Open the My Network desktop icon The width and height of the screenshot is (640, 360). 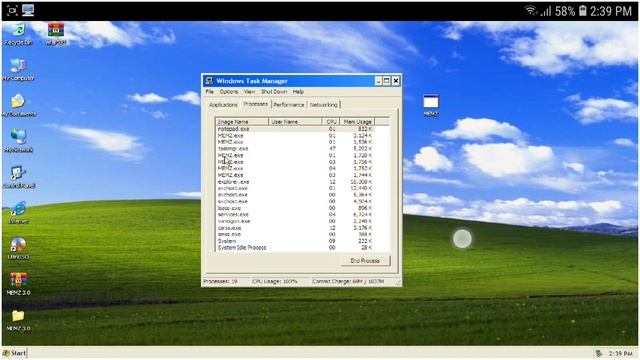pyautogui.click(x=18, y=141)
